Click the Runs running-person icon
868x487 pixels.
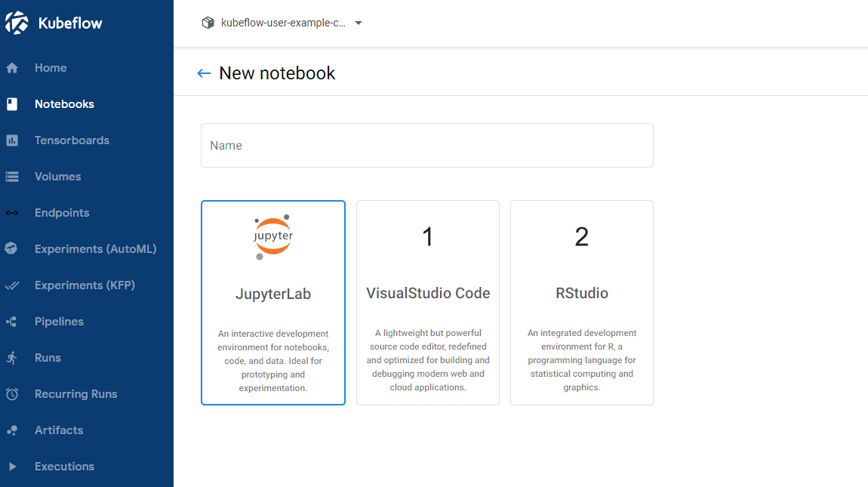pyautogui.click(x=11, y=358)
